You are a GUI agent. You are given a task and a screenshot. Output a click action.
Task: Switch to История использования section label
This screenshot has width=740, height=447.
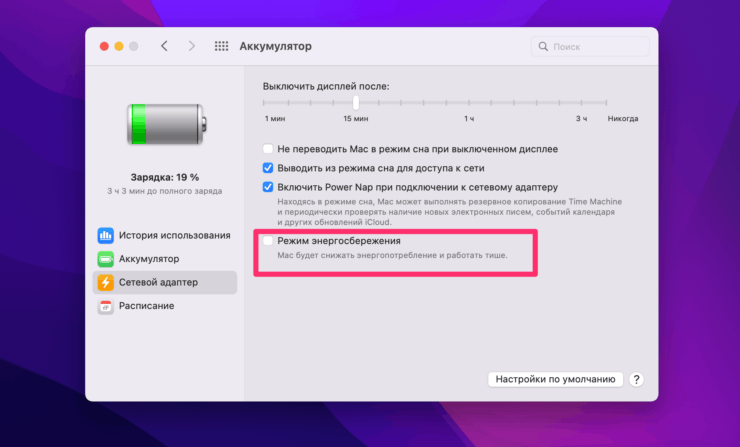click(x=174, y=236)
